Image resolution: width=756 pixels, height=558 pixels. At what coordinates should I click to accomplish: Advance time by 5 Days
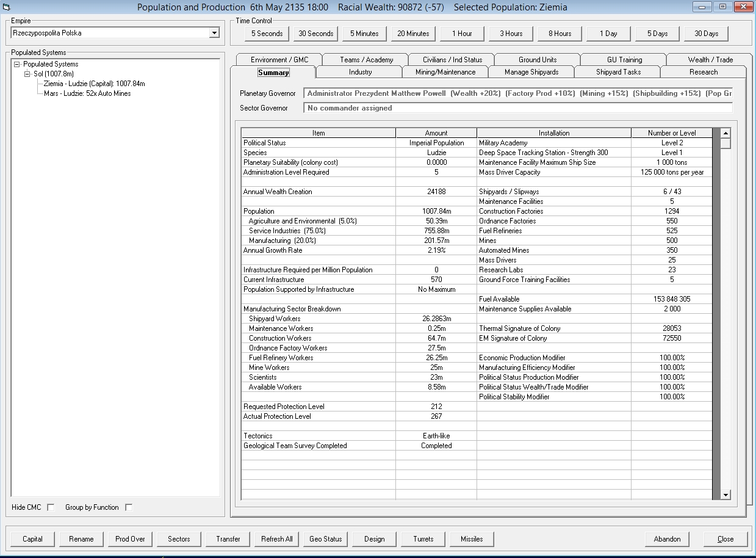tap(657, 34)
